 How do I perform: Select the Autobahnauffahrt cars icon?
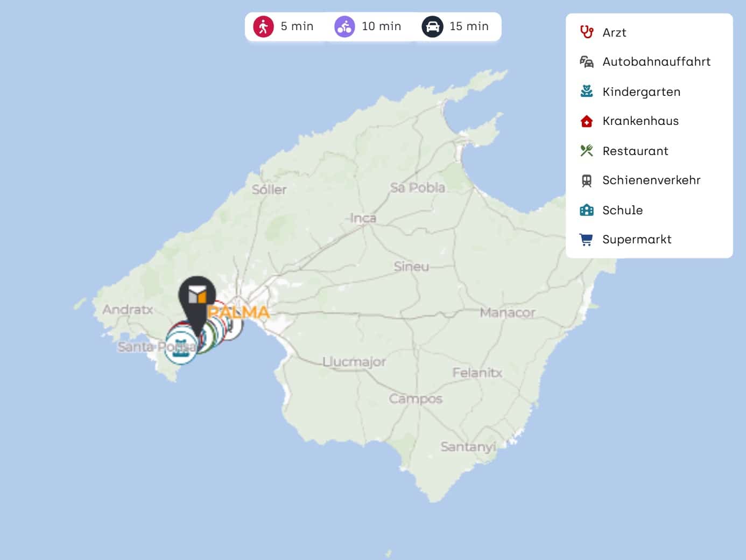click(x=587, y=62)
